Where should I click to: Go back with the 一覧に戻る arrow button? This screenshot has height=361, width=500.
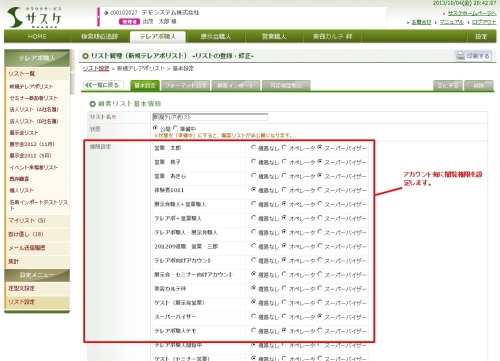coord(103,85)
